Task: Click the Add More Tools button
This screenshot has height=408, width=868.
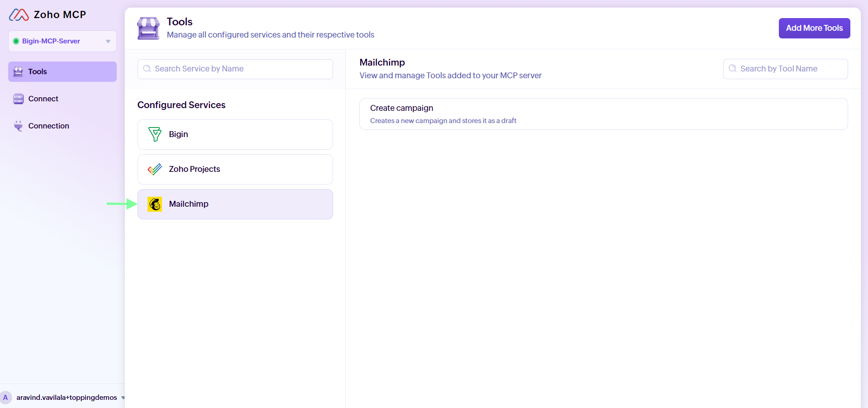Action: pyautogui.click(x=814, y=28)
